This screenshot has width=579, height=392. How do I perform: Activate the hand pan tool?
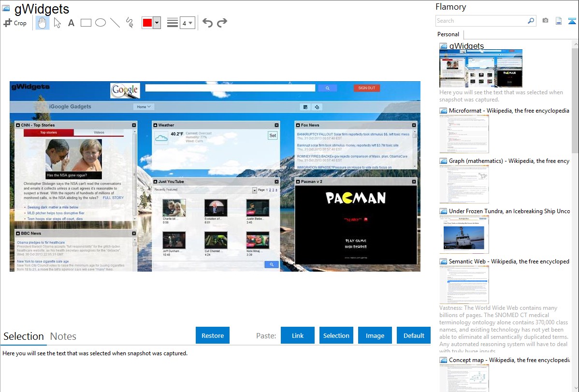pyautogui.click(x=42, y=23)
